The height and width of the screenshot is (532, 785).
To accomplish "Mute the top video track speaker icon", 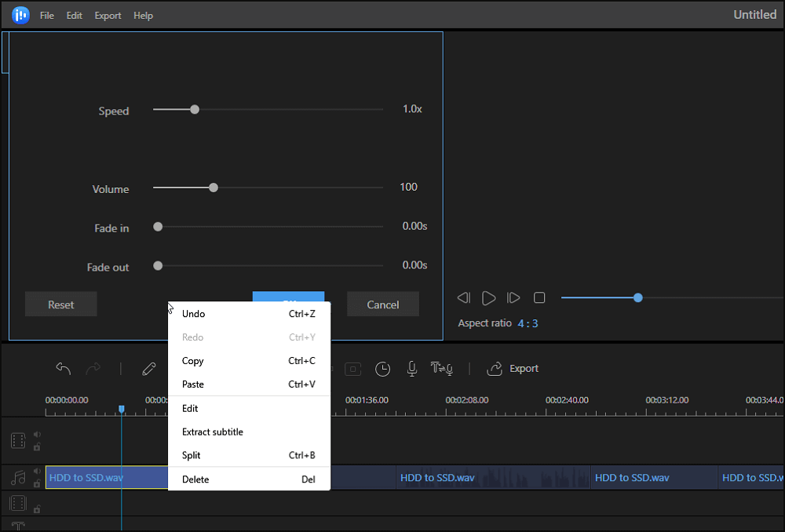I will 37,434.
